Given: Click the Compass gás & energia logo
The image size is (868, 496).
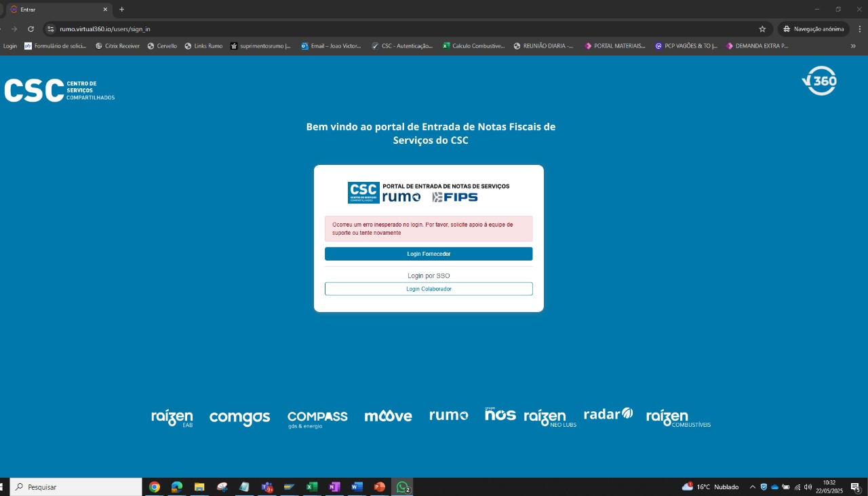Looking at the screenshot, I should (x=317, y=419).
